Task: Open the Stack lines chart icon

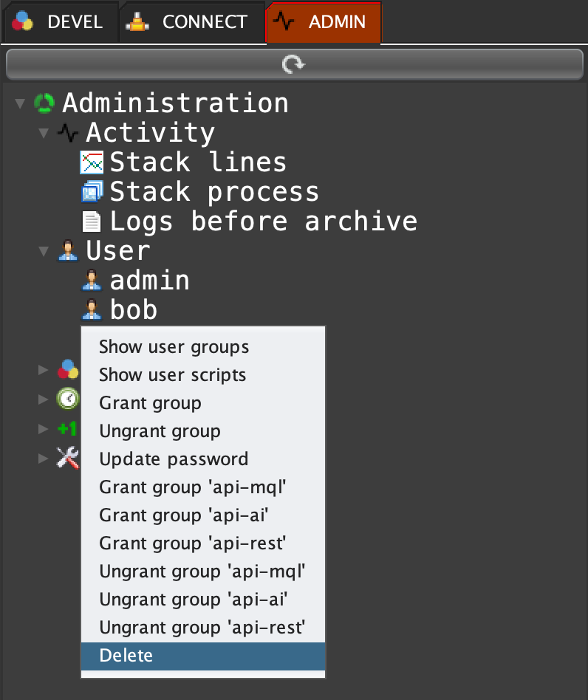Action: coord(92,162)
